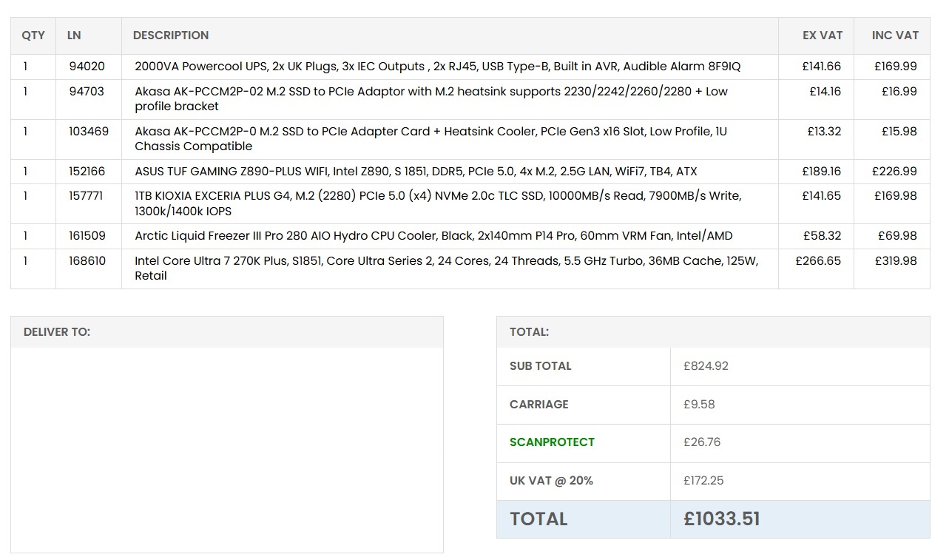Select the £824.92 sub total value

tap(706, 366)
